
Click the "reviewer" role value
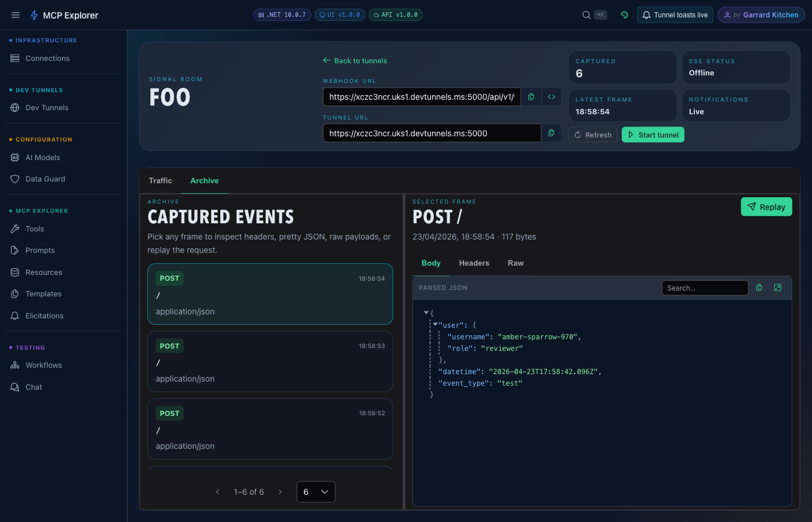coord(502,349)
